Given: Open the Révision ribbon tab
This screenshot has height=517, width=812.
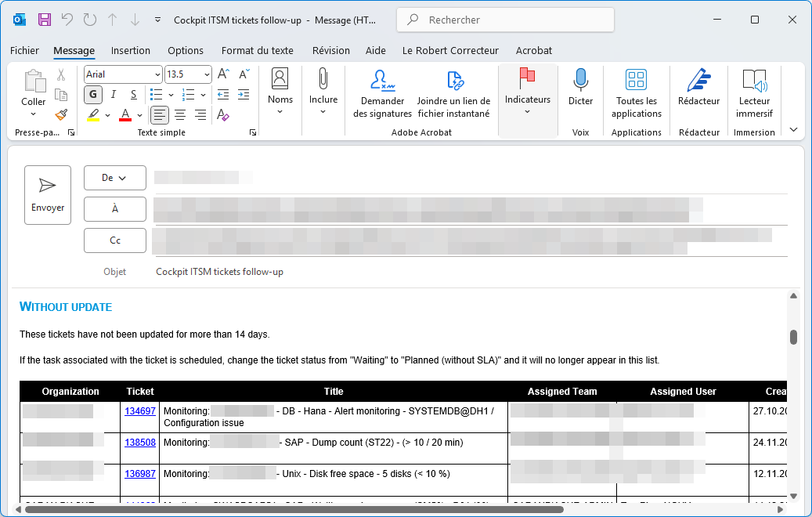Looking at the screenshot, I should coord(330,50).
